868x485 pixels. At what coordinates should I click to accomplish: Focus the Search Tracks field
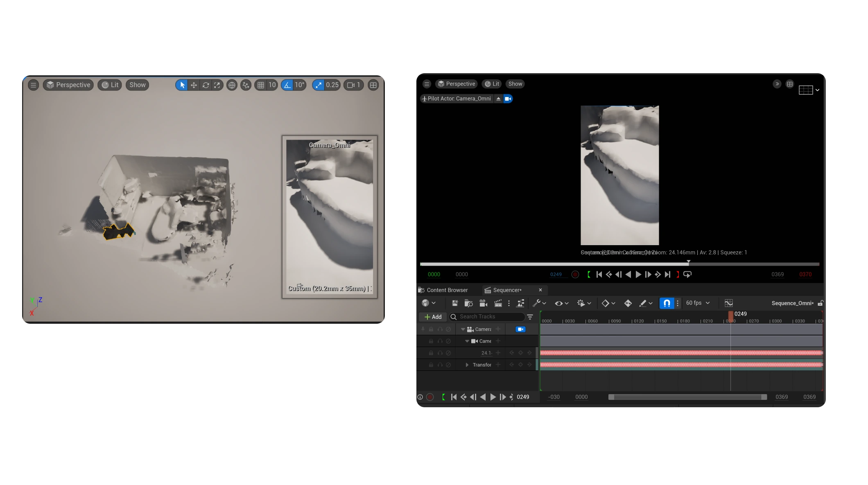487,317
